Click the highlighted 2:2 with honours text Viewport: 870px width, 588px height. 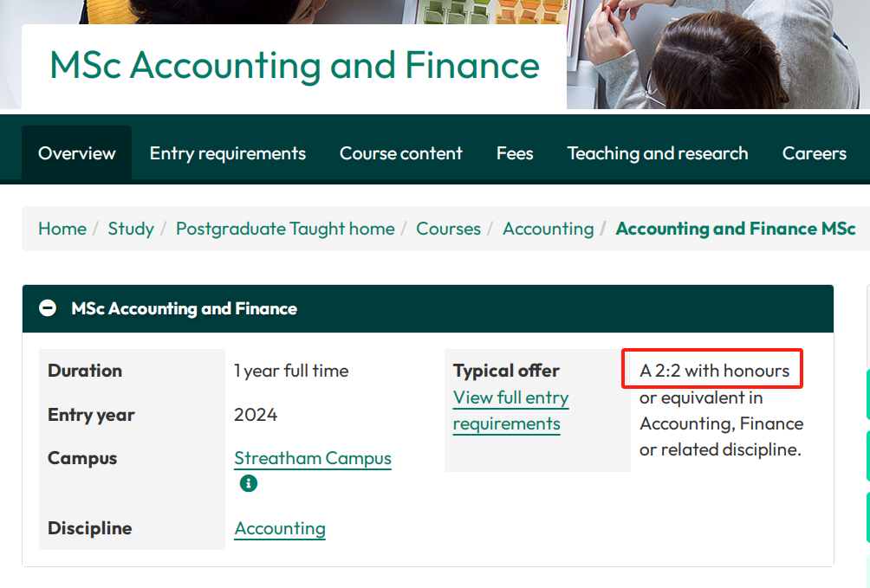pos(715,371)
